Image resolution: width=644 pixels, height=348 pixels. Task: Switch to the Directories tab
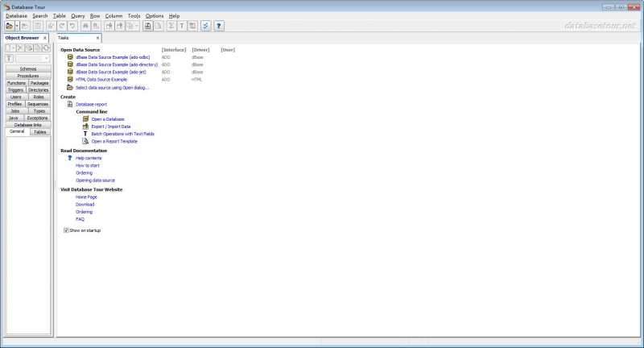pyautogui.click(x=39, y=90)
